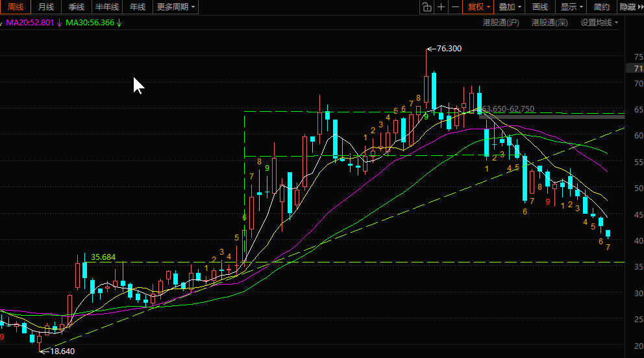644x358 pixels.
Task: Open the 更多周期 more periods dropdown
Action: tap(176, 7)
